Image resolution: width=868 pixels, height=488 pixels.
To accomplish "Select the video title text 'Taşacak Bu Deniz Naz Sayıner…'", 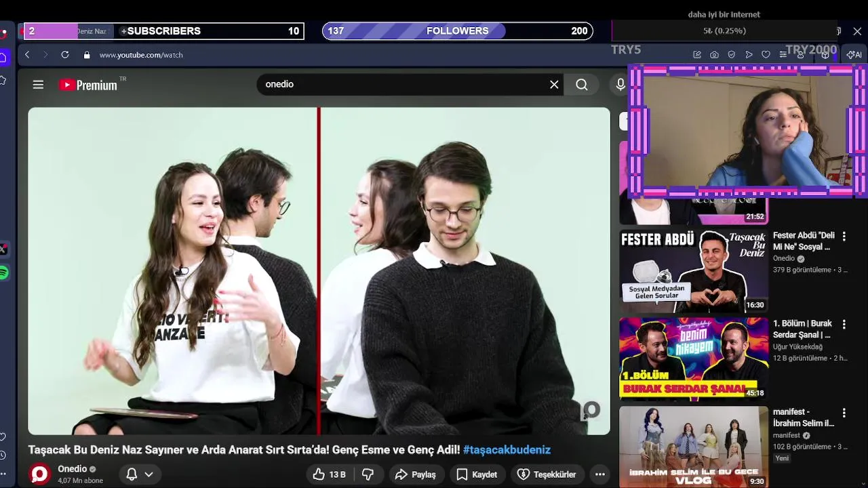I will [244, 450].
